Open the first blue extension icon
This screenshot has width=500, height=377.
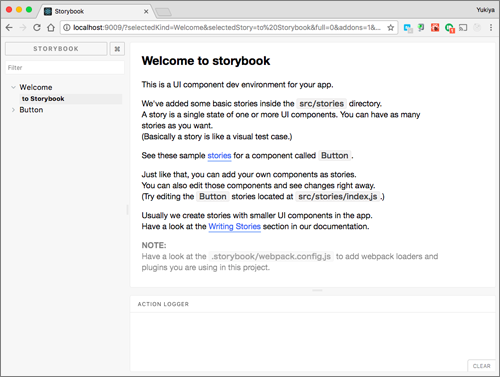click(x=408, y=28)
